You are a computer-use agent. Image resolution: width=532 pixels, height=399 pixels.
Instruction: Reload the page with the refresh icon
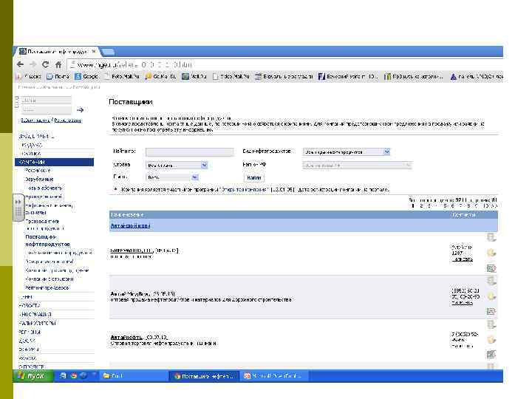(x=46, y=64)
